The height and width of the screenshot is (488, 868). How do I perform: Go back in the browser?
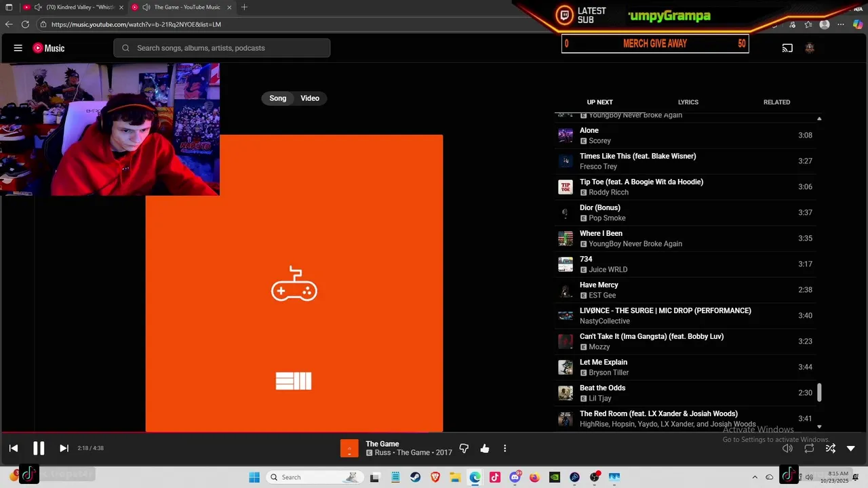pos(9,24)
